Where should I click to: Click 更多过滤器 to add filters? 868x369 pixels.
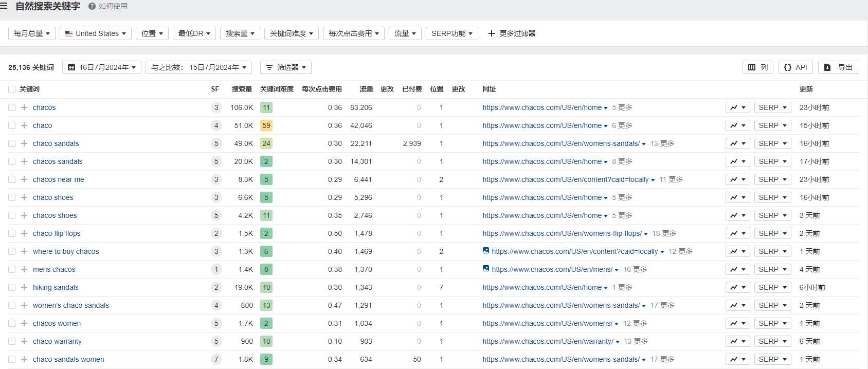point(512,33)
